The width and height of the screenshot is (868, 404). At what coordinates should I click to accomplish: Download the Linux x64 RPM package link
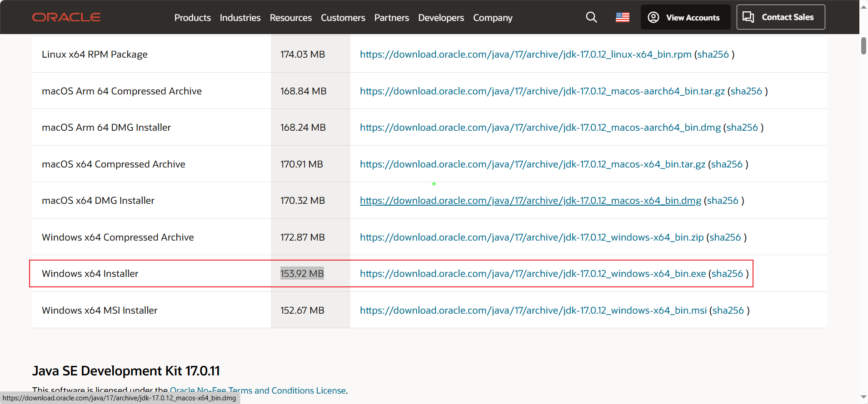[525, 54]
